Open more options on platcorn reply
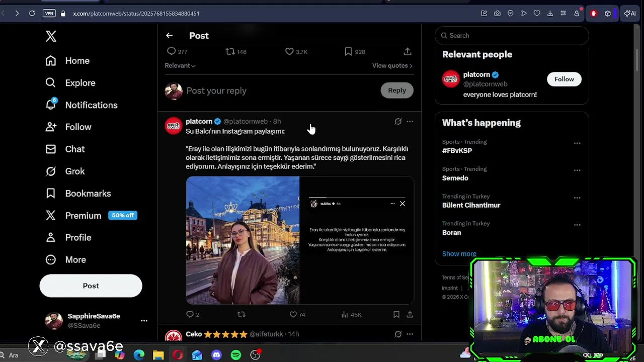Image resolution: width=644 pixels, height=362 pixels. (x=410, y=121)
